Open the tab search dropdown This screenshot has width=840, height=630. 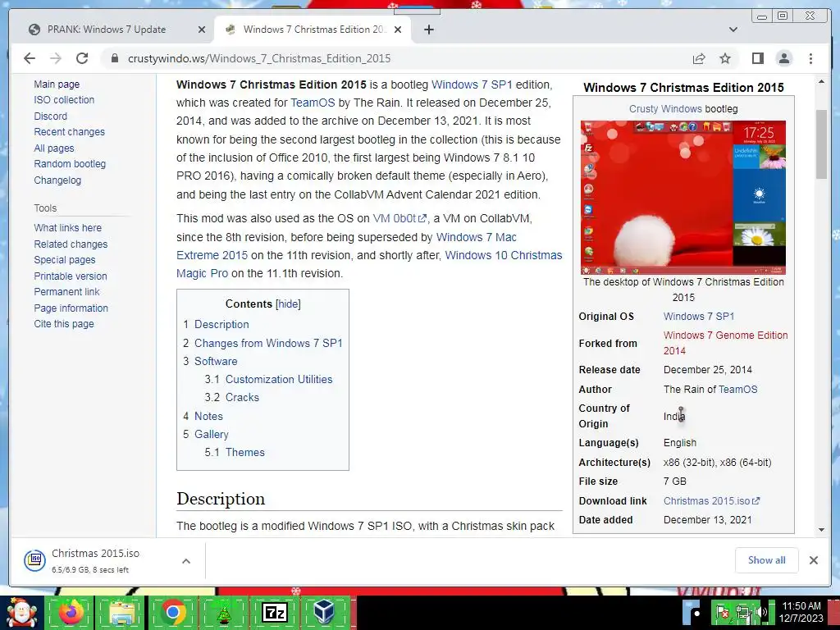click(733, 30)
